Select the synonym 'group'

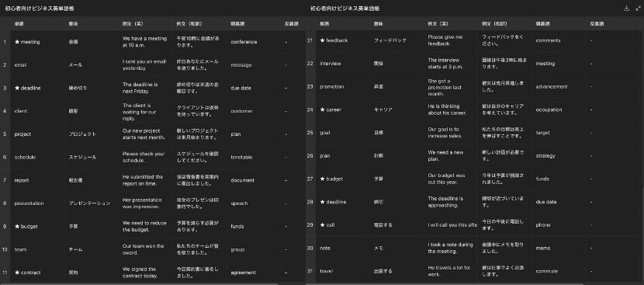pyautogui.click(x=237, y=249)
